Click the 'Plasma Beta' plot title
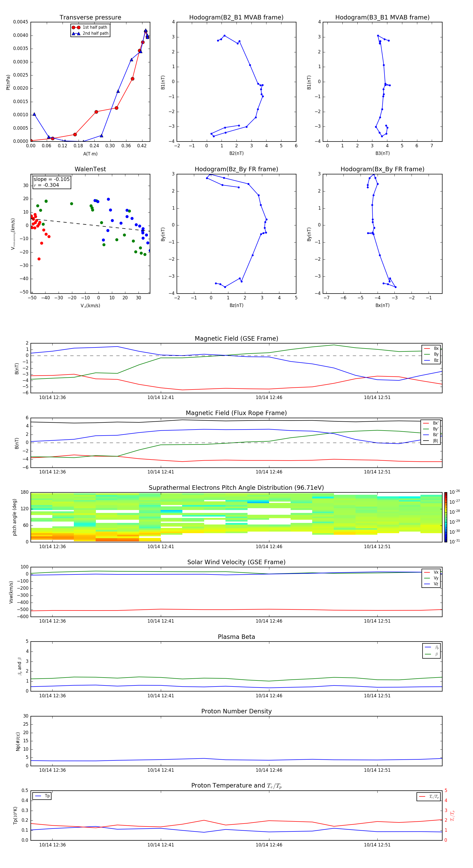The height and width of the screenshot is (868, 473). pyautogui.click(x=236, y=637)
